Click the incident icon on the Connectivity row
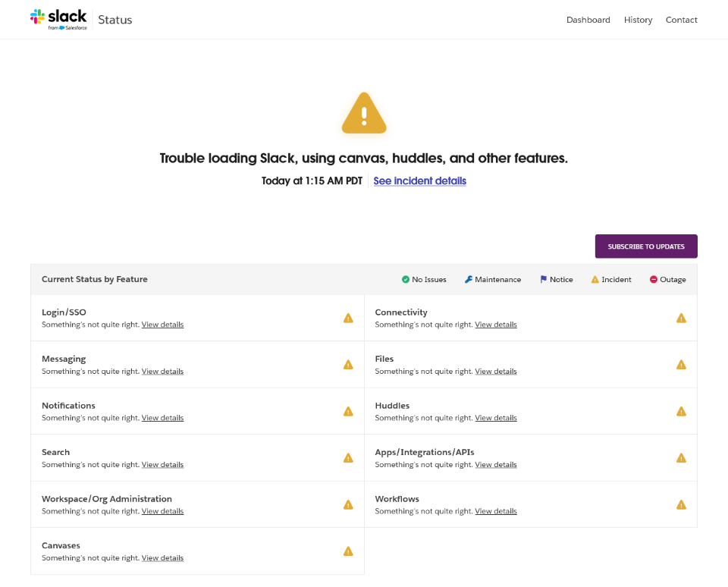The height and width of the screenshot is (587, 728). pyautogui.click(x=681, y=318)
